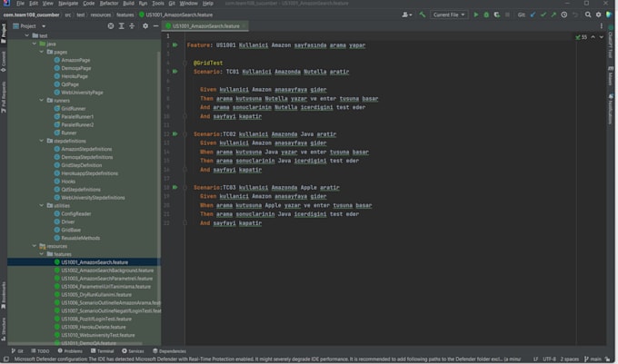Run the Feature from line 2 gutter icon
The width and height of the screenshot is (618, 364).
[x=174, y=44]
